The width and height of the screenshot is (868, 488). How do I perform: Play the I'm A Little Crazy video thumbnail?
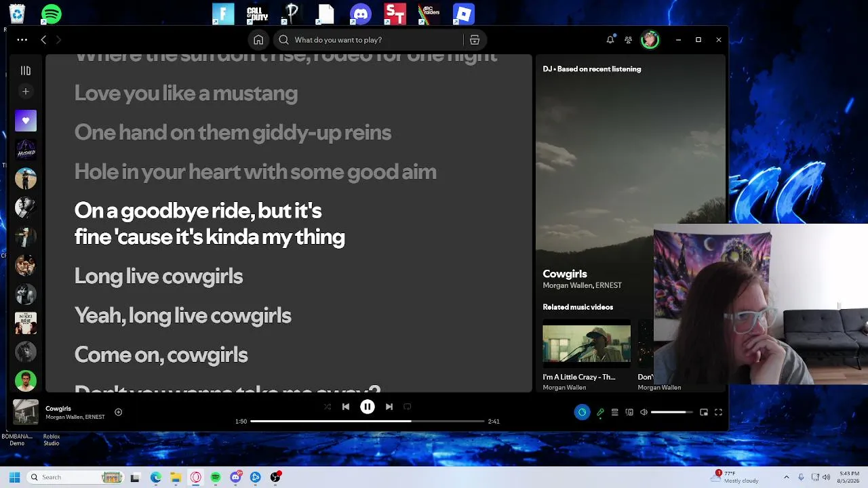(x=587, y=343)
